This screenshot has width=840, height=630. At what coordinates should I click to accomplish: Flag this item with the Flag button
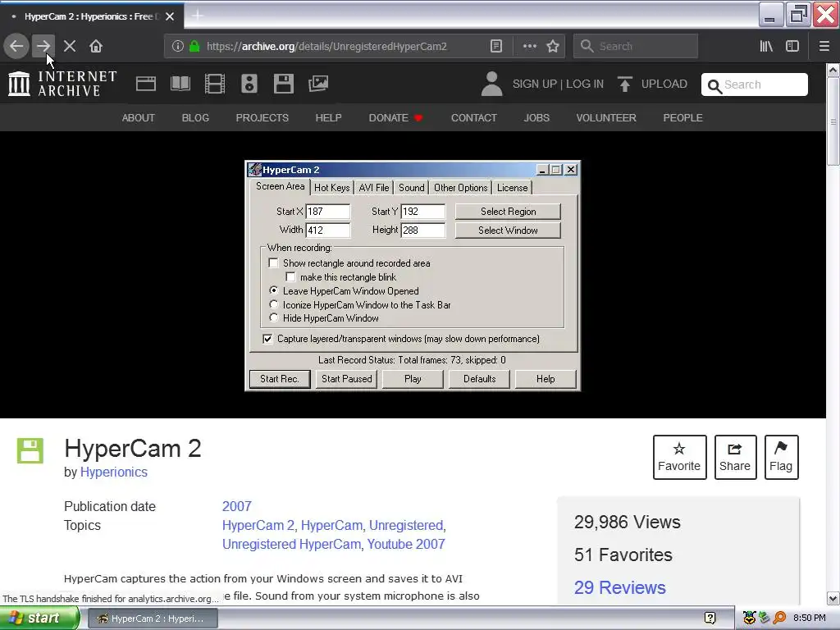(781, 457)
